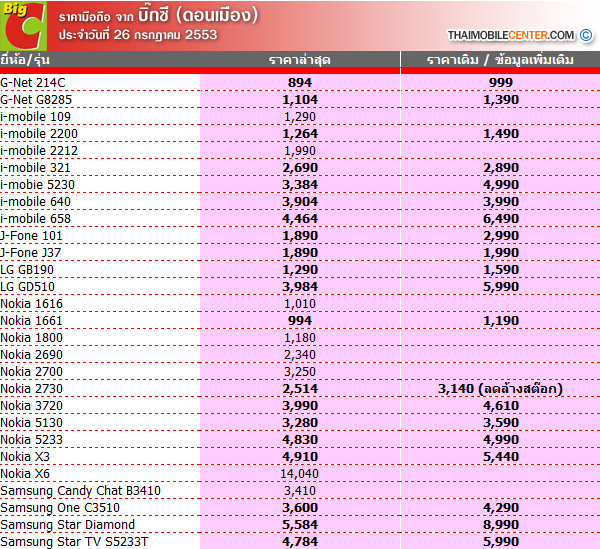The width and height of the screenshot is (600, 549).
Task: Select the Nokia 2700 row name
Action: tap(31, 372)
